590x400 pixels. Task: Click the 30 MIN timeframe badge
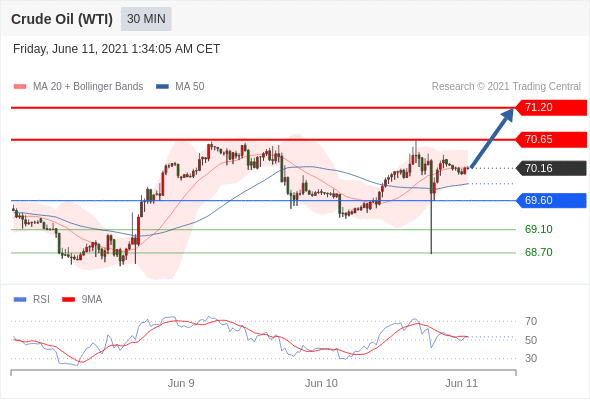(x=146, y=19)
